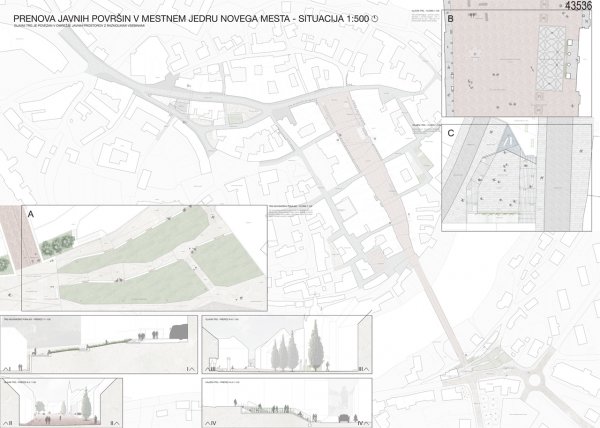
Task: Click the number 43536 in the corner
Action: tap(581, 6)
